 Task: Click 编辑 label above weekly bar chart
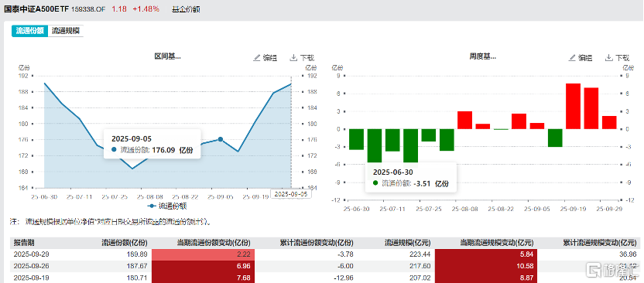pos(586,58)
